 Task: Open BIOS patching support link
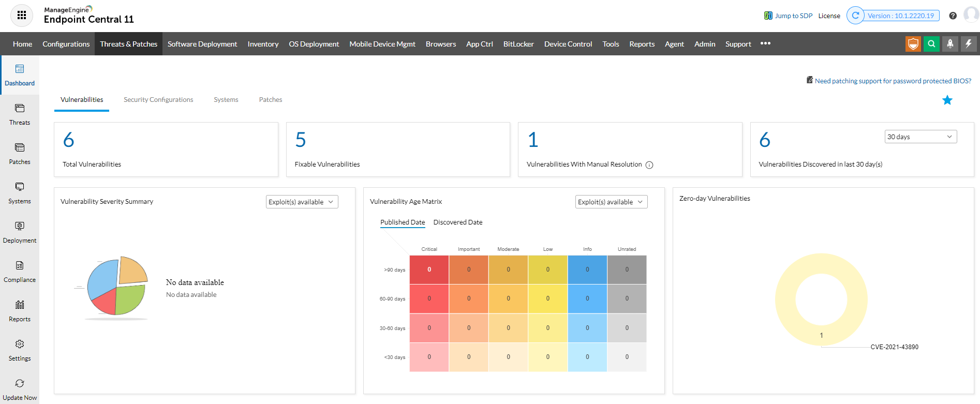point(893,81)
